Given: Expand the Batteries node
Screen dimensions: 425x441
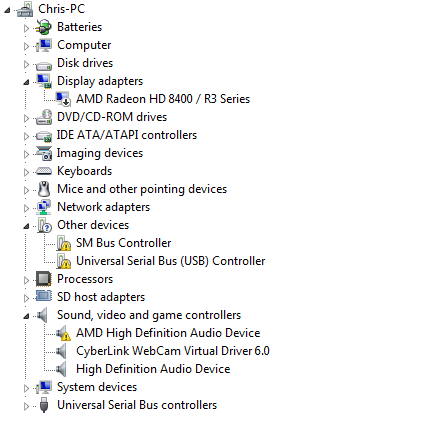Looking at the screenshot, I should (26, 28).
